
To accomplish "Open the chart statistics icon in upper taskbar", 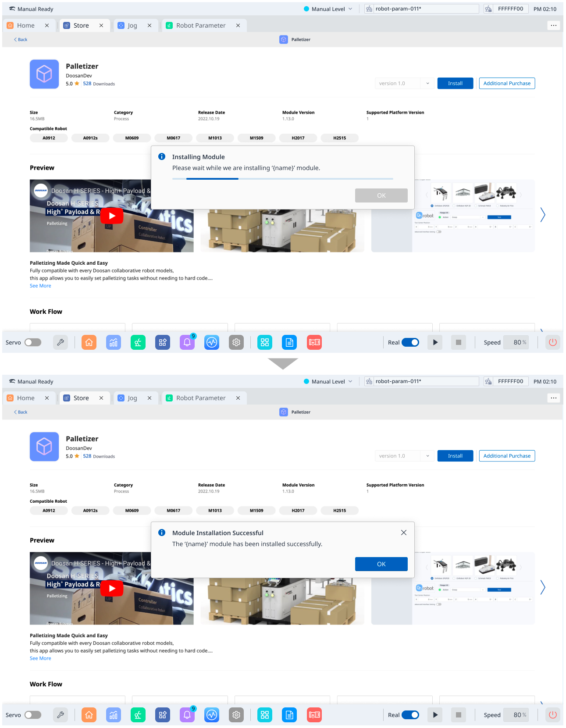I will [x=114, y=342].
